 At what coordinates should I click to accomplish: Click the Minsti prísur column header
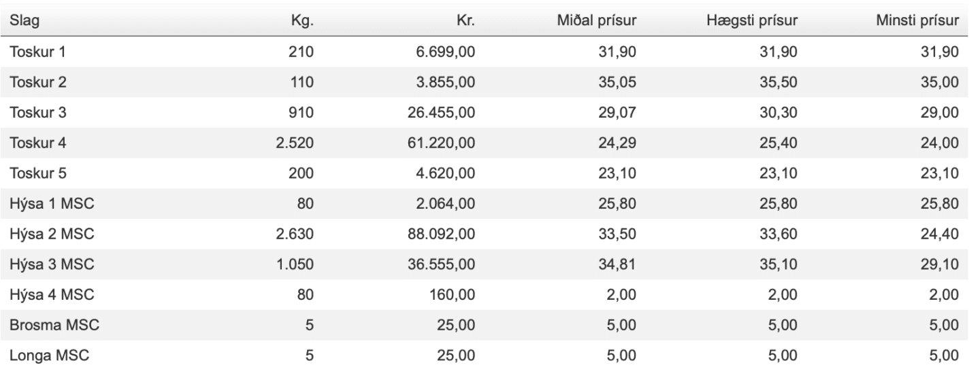point(918,22)
